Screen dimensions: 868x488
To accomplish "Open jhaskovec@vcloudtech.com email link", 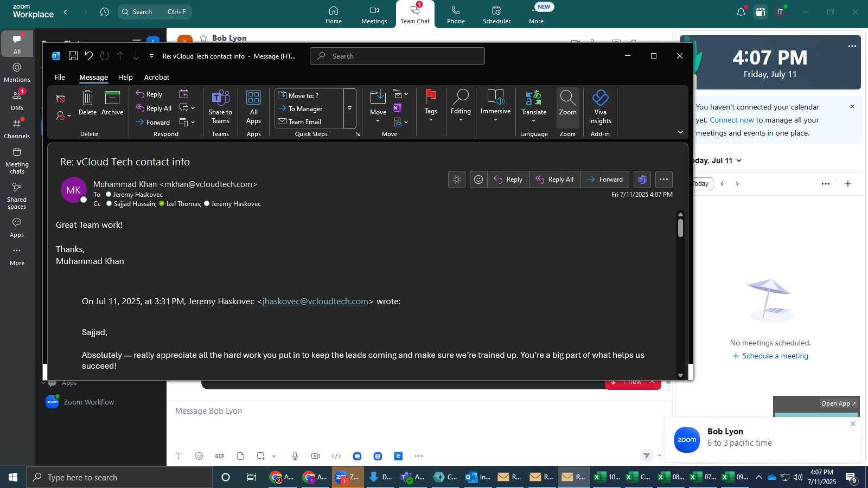I will tap(315, 301).
